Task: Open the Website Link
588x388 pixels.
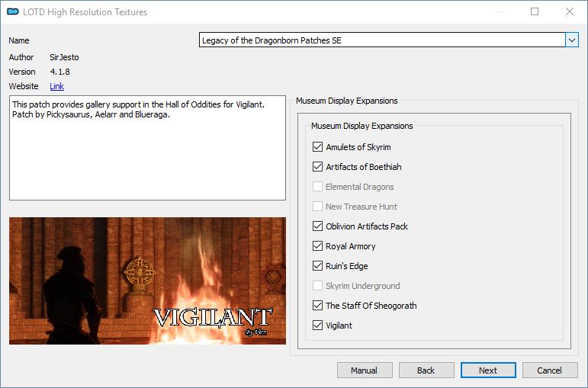Action: [56, 86]
